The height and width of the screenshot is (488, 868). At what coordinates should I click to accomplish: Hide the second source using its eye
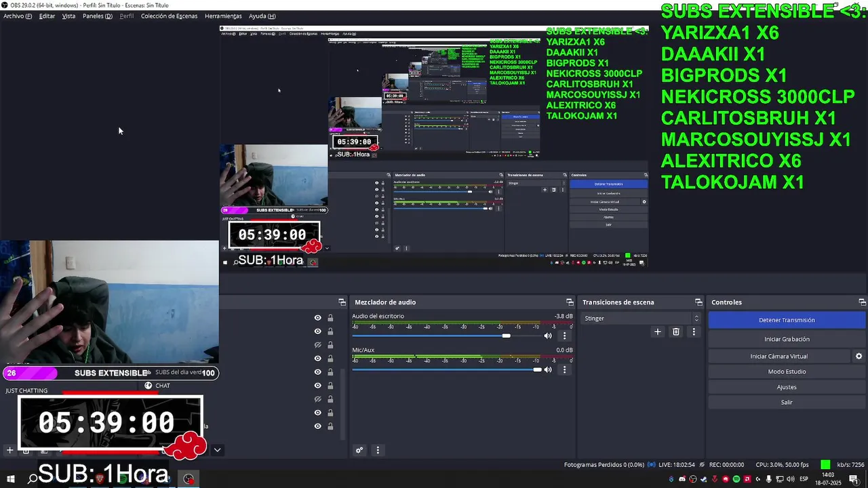coord(317,331)
